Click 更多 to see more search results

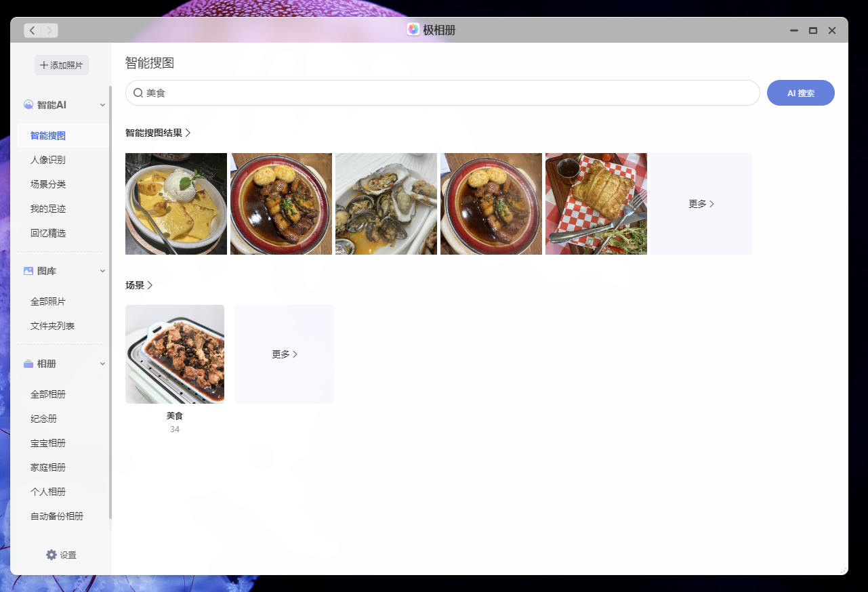tap(701, 203)
